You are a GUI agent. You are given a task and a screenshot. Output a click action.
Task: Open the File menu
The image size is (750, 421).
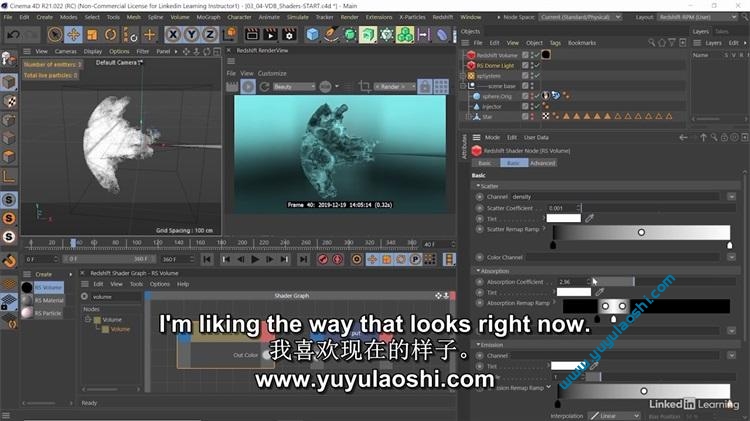[x=8, y=17]
